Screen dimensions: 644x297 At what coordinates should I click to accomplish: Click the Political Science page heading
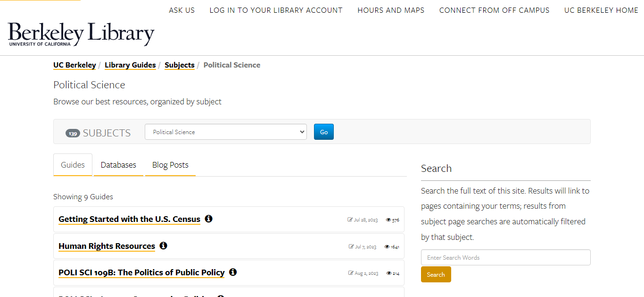89,85
